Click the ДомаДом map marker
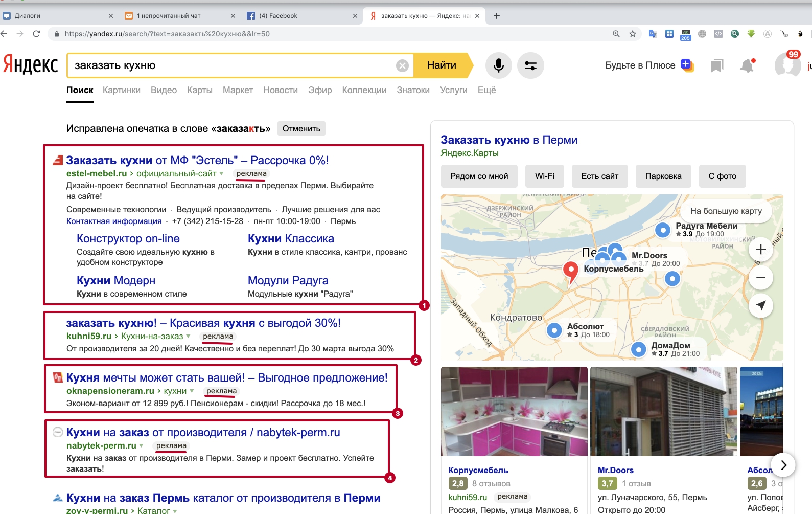The width and height of the screenshot is (812, 514). click(x=638, y=349)
